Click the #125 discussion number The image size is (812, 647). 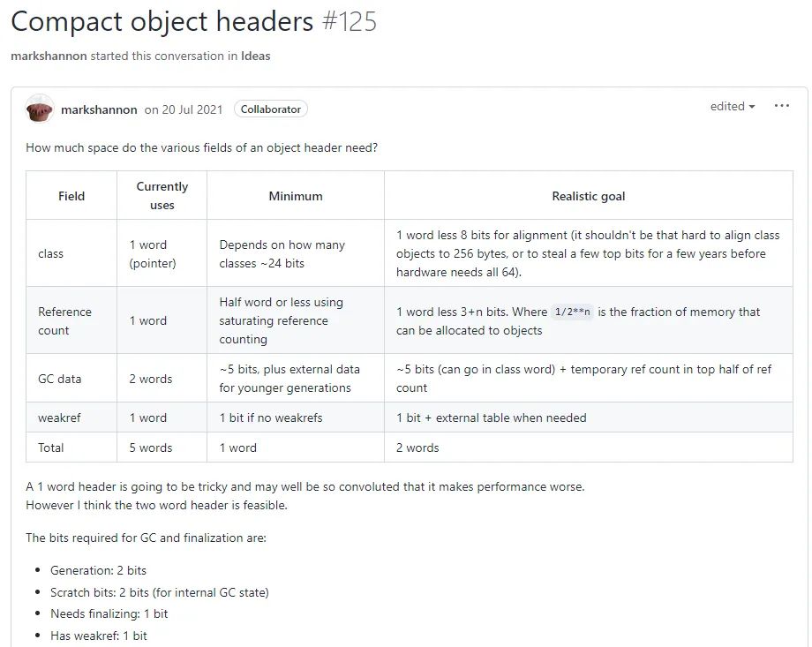[x=350, y=21]
